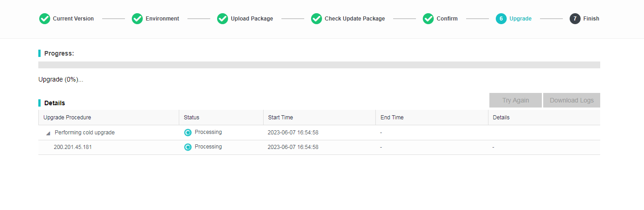Click the step 6 Upgrade circle icon
This screenshot has height=210, width=644.
tap(501, 19)
